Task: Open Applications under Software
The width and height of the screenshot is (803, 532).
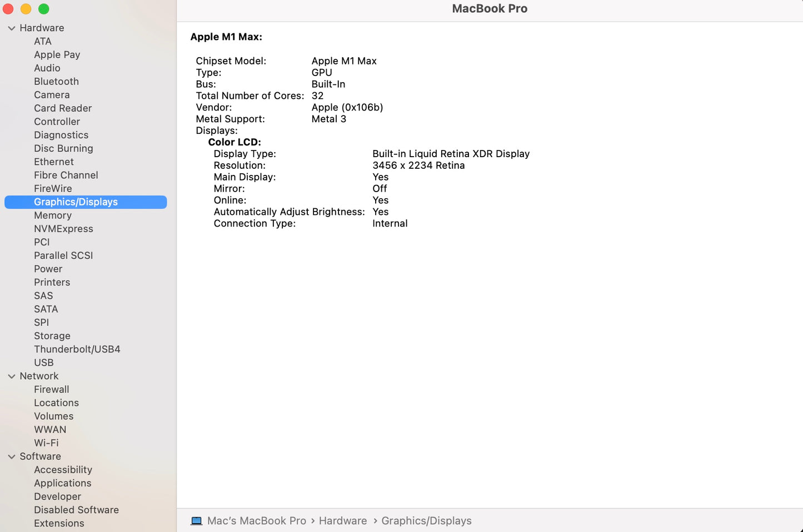Action: (62, 483)
